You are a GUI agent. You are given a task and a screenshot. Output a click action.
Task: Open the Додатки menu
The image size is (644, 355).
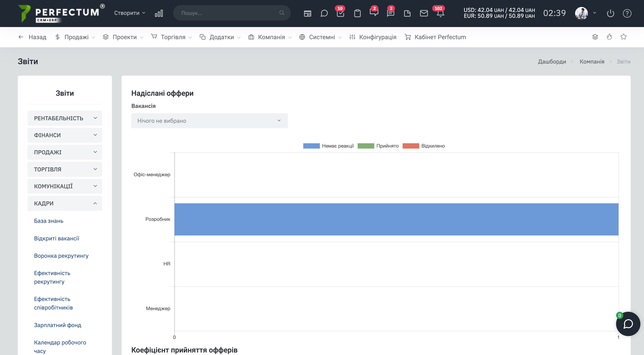click(x=220, y=37)
